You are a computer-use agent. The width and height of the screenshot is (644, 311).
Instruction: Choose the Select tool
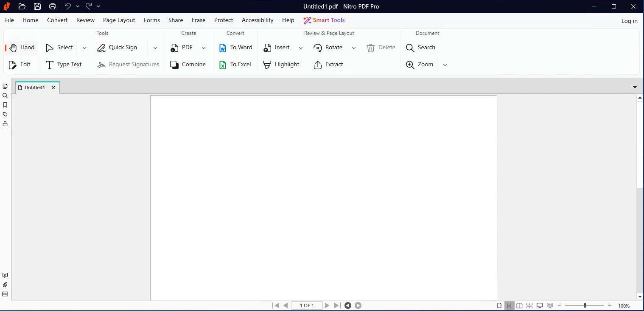[x=60, y=48]
